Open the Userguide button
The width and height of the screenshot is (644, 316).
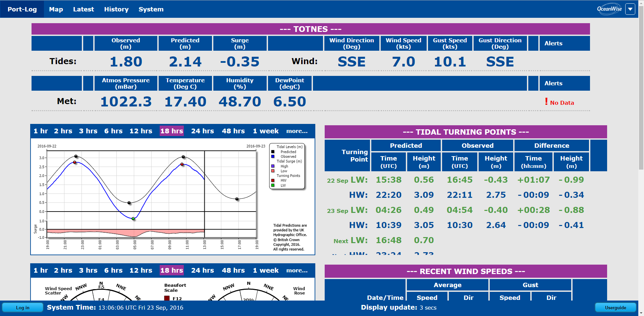click(615, 308)
